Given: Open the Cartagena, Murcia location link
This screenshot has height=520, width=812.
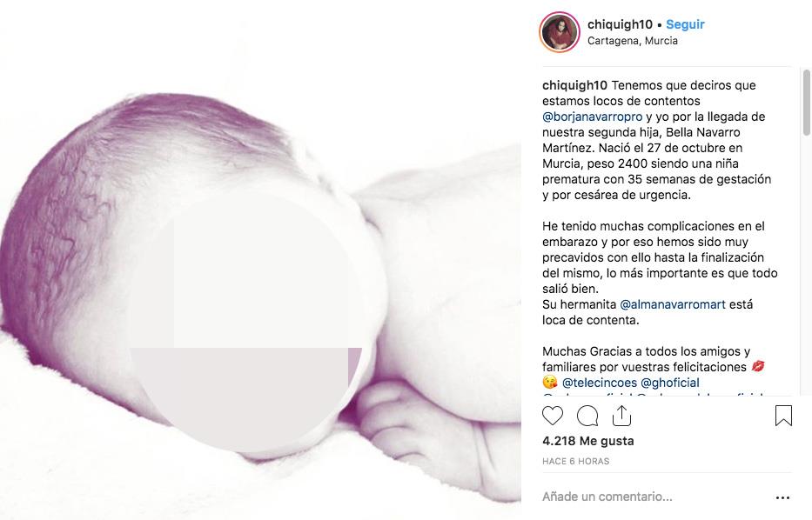Looking at the screenshot, I should (x=633, y=41).
